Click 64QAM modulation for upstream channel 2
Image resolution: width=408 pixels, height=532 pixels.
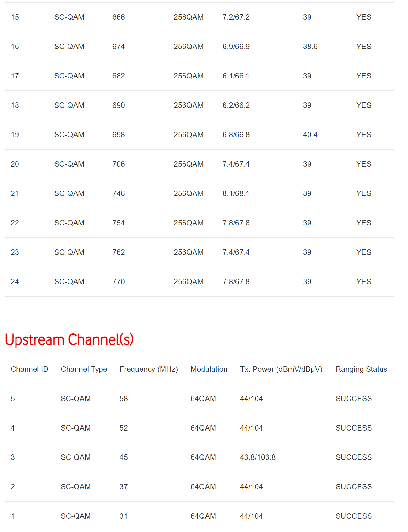click(203, 487)
